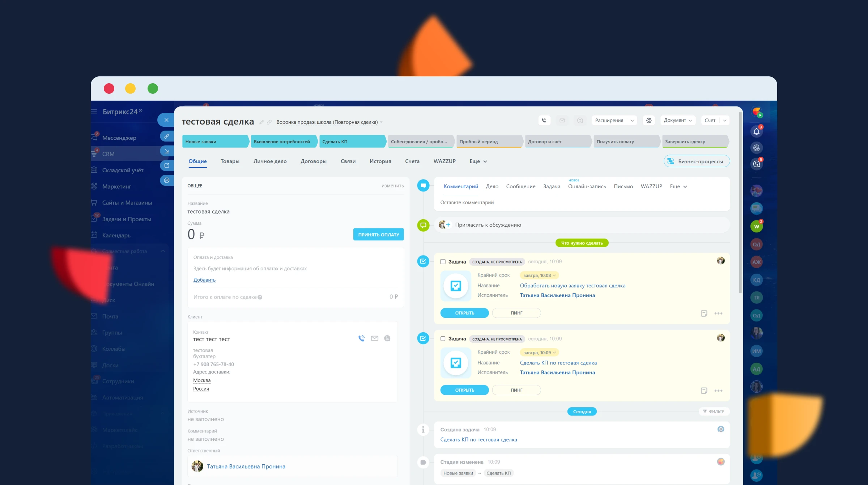Image resolution: width=868 pixels, height=485 pixels.
Task: Open the Документ dropdown
Action: click(x=677, y=121)
